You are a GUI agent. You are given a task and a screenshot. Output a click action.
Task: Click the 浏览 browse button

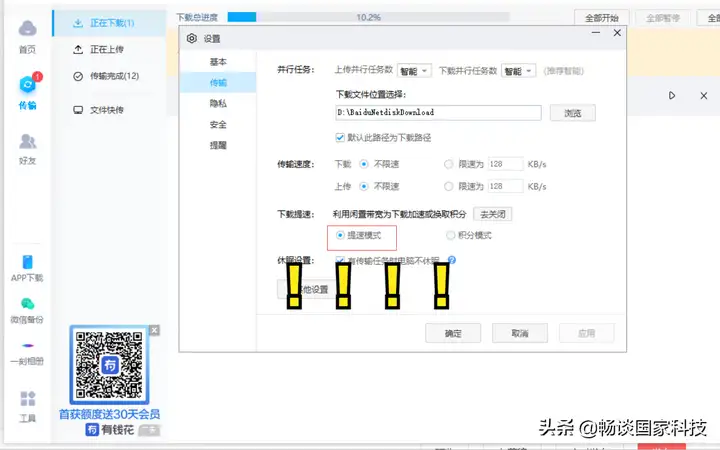573,113
